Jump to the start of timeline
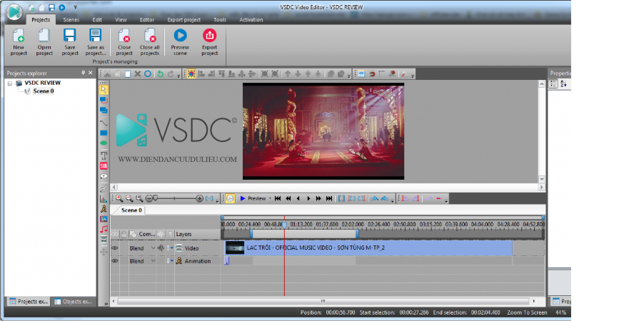The height and width of the screenshot is (321, 644). click(x=278, y=198)
